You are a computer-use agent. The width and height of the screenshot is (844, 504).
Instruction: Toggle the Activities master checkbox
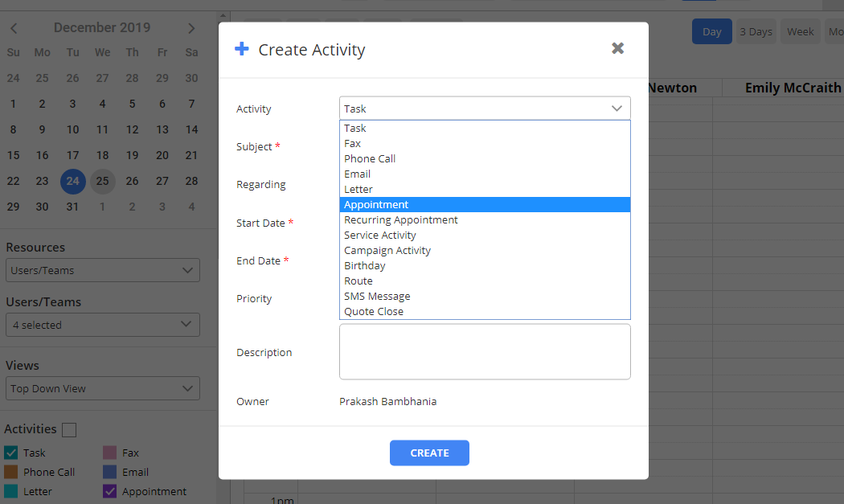pos(69,429)
